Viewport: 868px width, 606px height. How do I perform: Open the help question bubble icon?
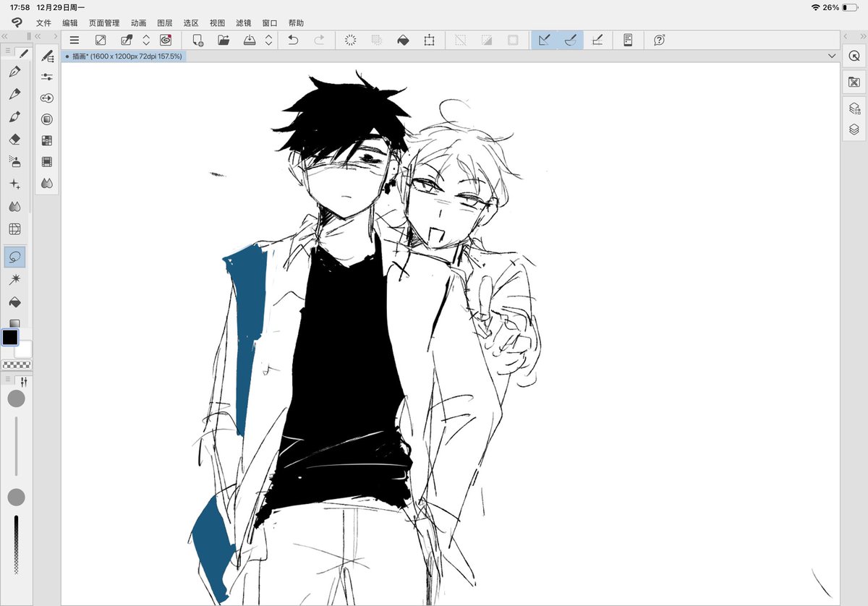[x=659, y=40]
